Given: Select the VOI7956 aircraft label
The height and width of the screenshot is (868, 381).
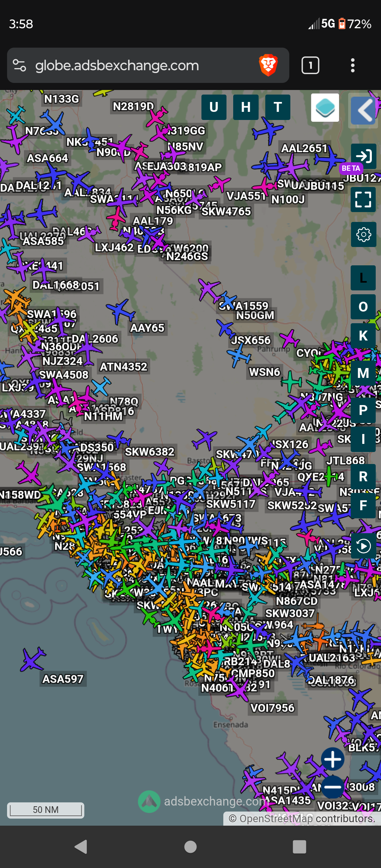Looking at the screenshot, I should (x=272, y=708).
